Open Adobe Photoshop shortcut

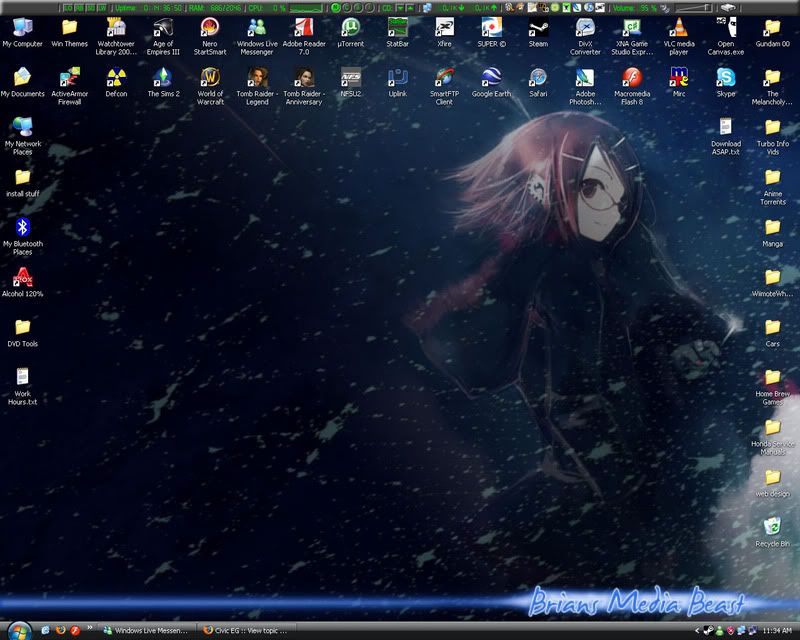(585, 86)
